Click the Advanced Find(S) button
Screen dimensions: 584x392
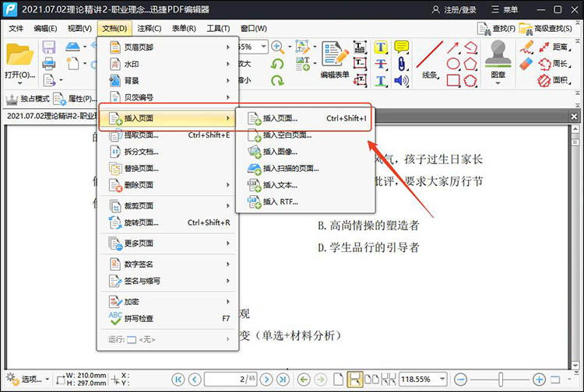(x=546, y=29)
